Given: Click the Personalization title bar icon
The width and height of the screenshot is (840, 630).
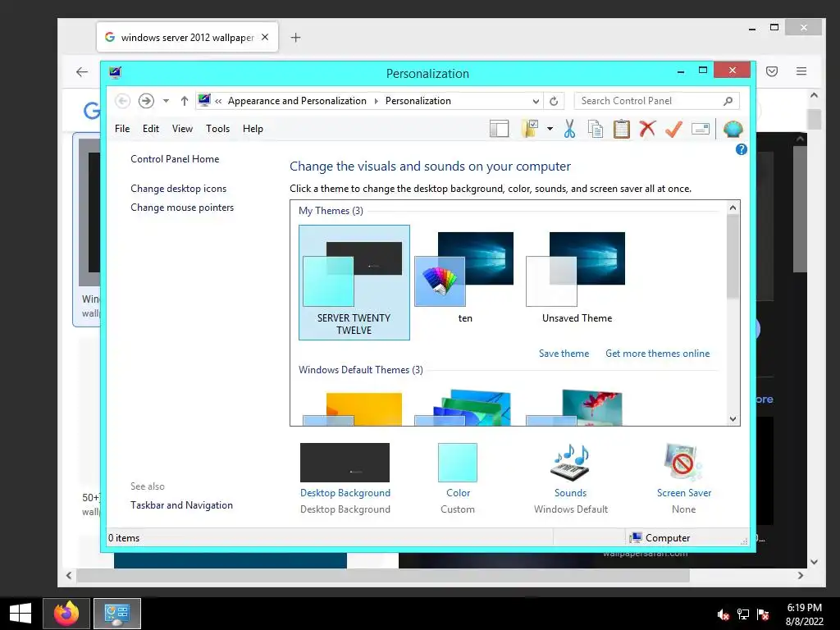Looking at the screenshot, I should [x=115, y=72].
